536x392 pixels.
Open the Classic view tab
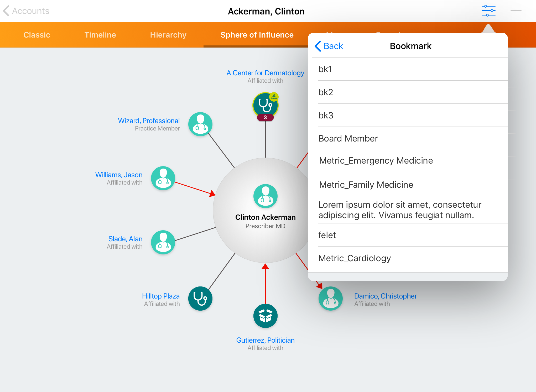[37, 35]
